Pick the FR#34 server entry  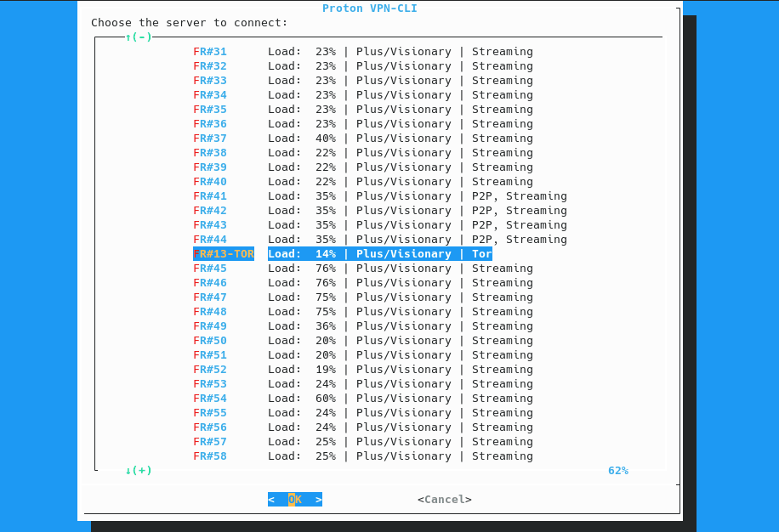click(363, 95)
